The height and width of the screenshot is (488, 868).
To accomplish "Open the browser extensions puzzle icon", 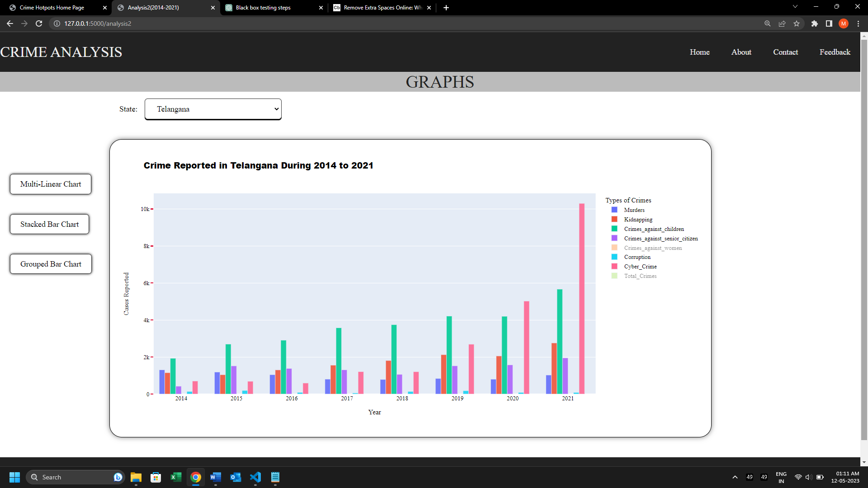I will (x=815, y=23).
